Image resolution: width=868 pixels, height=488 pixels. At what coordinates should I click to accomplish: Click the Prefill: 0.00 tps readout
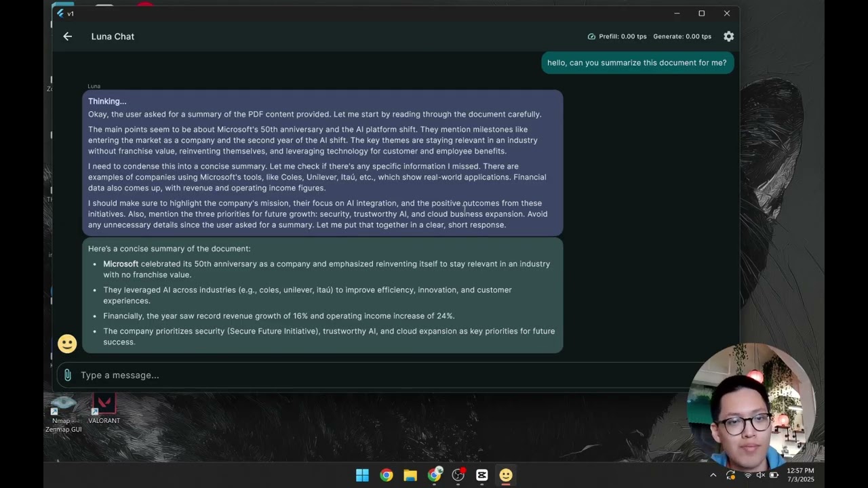tap(623, 37)
